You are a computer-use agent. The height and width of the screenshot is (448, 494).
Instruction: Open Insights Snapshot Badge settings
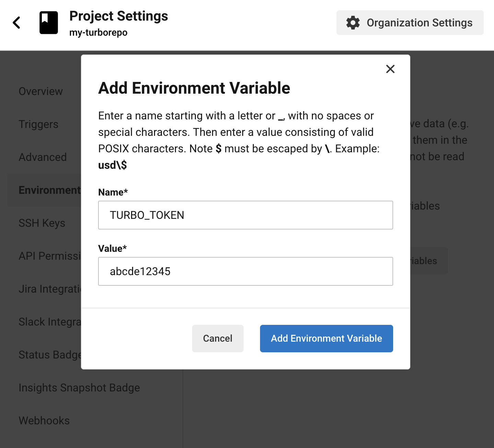click(x=79, y=388)
